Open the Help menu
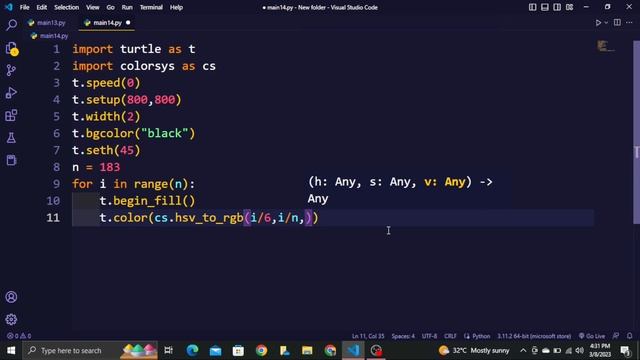The image size is (640, 360). click(176, 7)
